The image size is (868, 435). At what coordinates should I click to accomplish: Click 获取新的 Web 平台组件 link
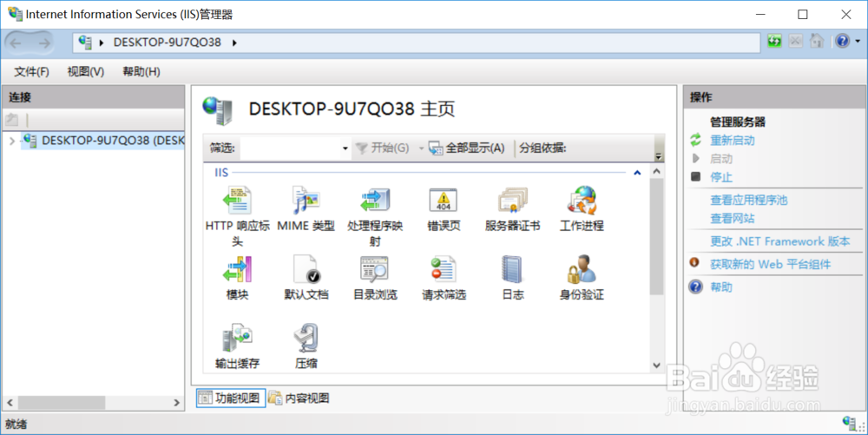[x=770, y=264]
